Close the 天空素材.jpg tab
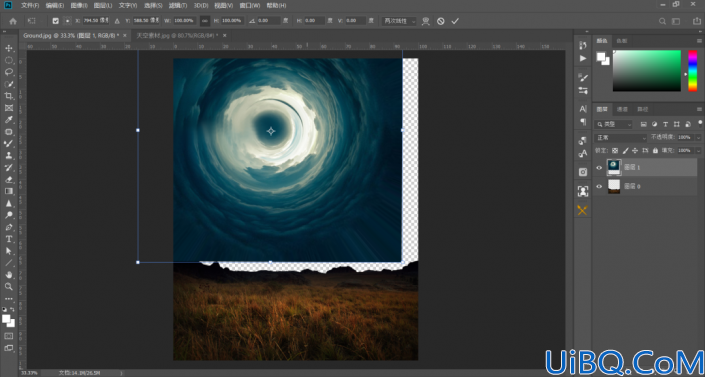Image resolution: width=705 pixels, height=377 pixels. point(224,36)
